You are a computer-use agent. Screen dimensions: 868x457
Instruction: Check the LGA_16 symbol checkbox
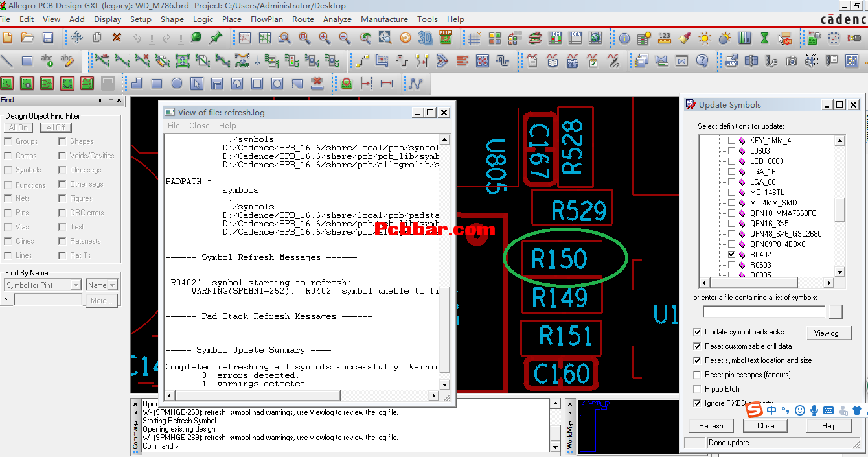(732, 172)
